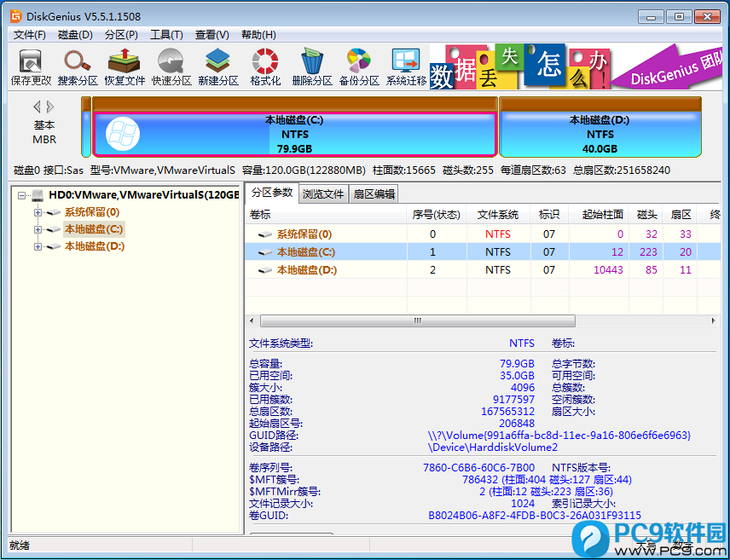This screenshot has height=560, width=730.
Task: Sort by the 卷标 column header
Action: pyautogui.click(x=326, y=215)
